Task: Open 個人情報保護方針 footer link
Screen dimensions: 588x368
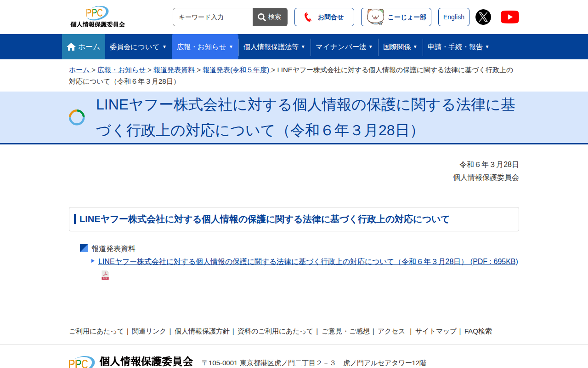Action: click(202, 331)
